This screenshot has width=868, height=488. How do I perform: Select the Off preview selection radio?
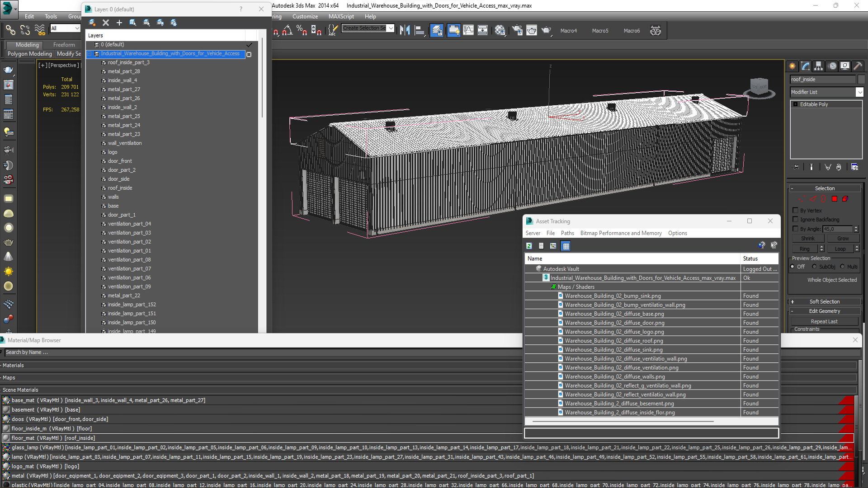(793, 267)
